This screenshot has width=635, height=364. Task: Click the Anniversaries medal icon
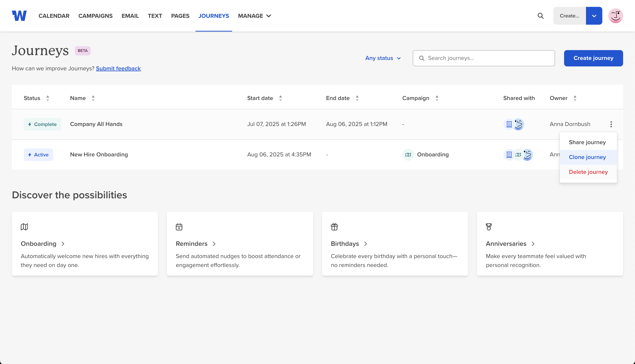click(x=489, y=227)
